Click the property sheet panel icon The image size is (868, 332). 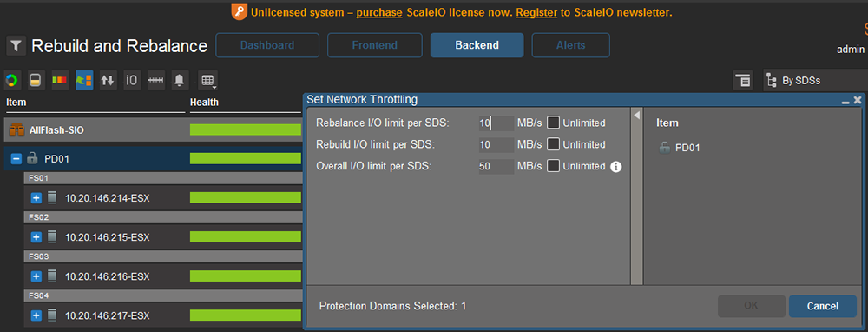(x=743, y=80)
